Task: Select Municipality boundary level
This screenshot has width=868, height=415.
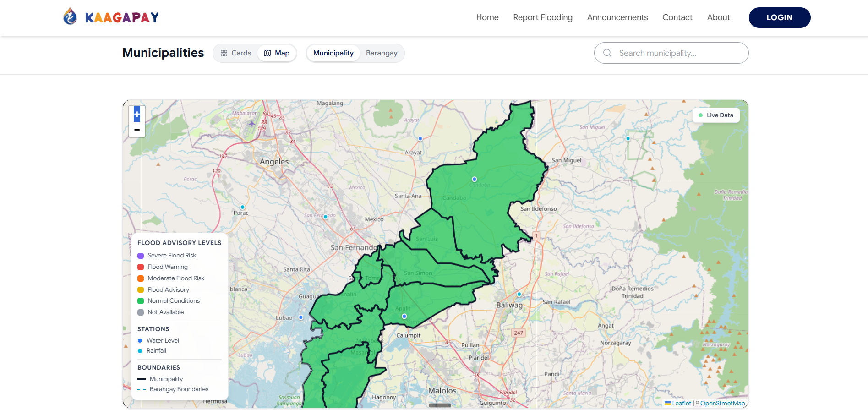Action: 333,53
